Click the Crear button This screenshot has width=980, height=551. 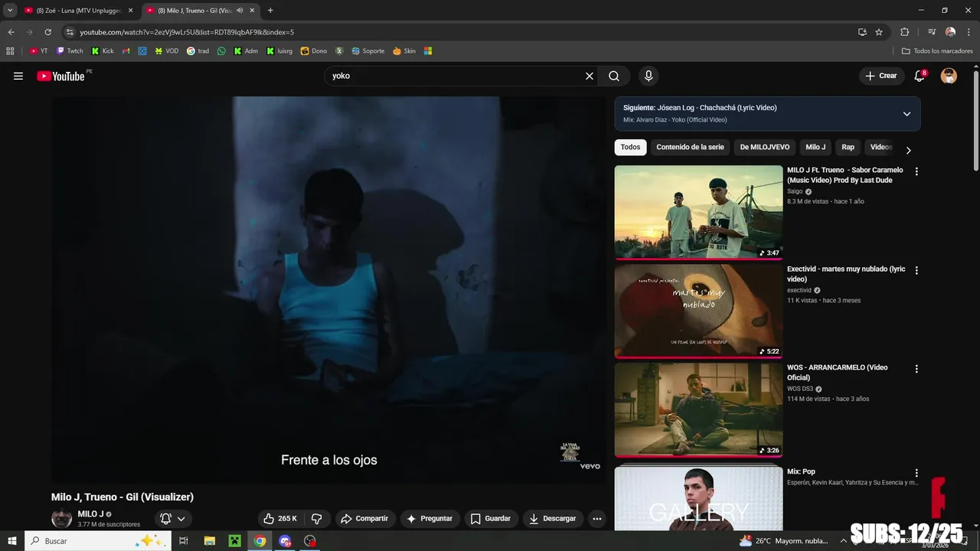tap(880, 76)
